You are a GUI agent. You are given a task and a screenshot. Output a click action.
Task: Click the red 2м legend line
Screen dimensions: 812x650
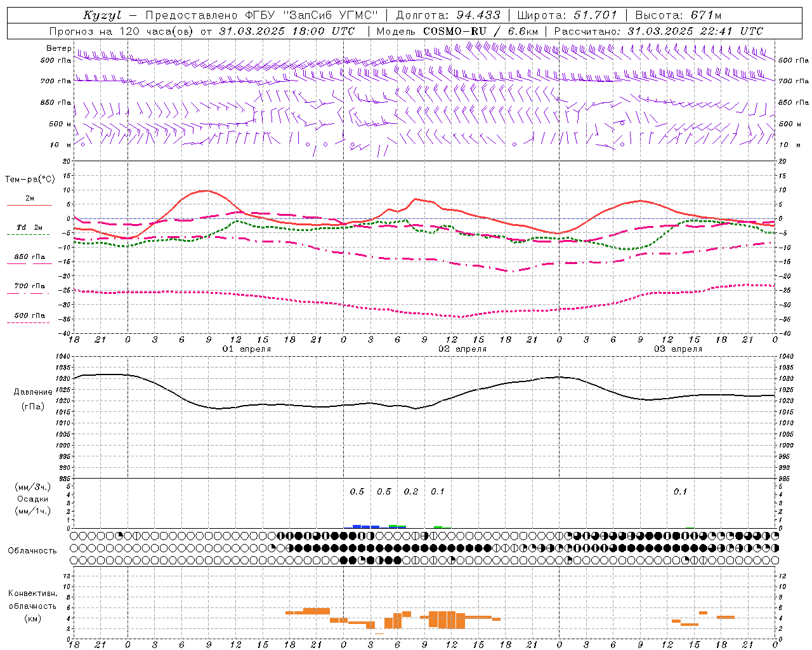click(x=29, y=206)
